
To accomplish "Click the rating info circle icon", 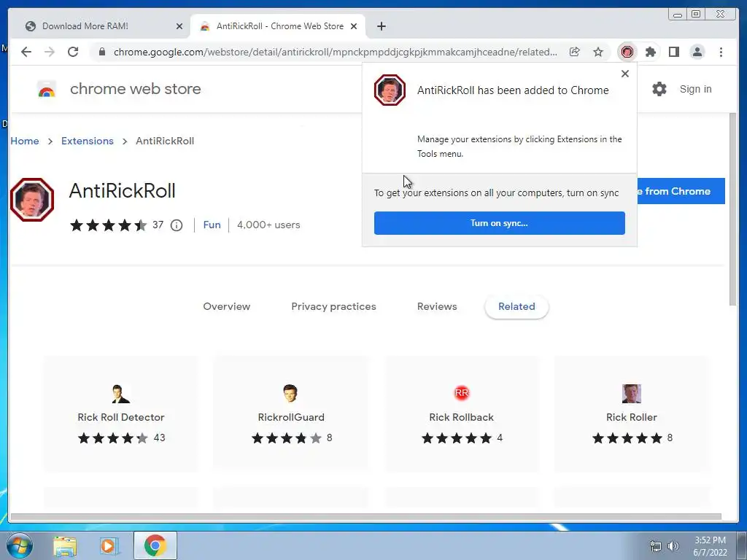I will [177, 225].
